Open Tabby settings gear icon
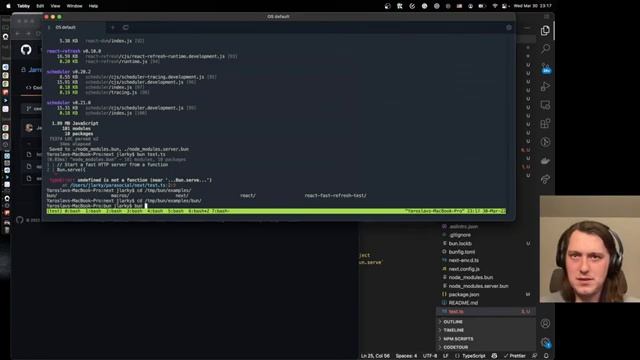Image resolution: width=640 pixels, height=360 pixels. tap(509, 27)
